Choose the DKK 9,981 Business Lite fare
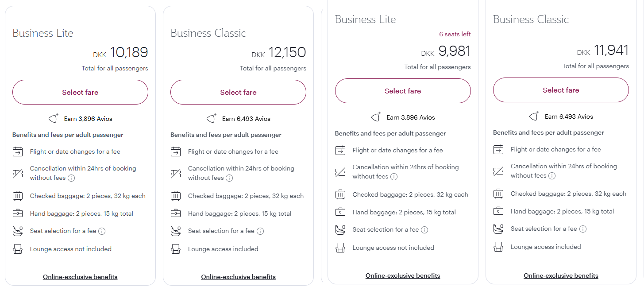 (403, 91)
